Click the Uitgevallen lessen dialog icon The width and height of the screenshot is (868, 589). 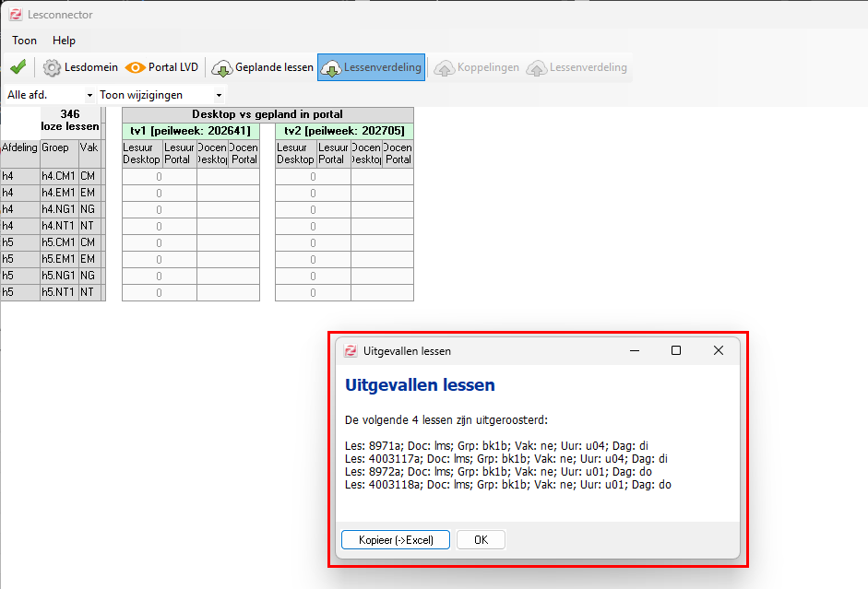[351, 350]
